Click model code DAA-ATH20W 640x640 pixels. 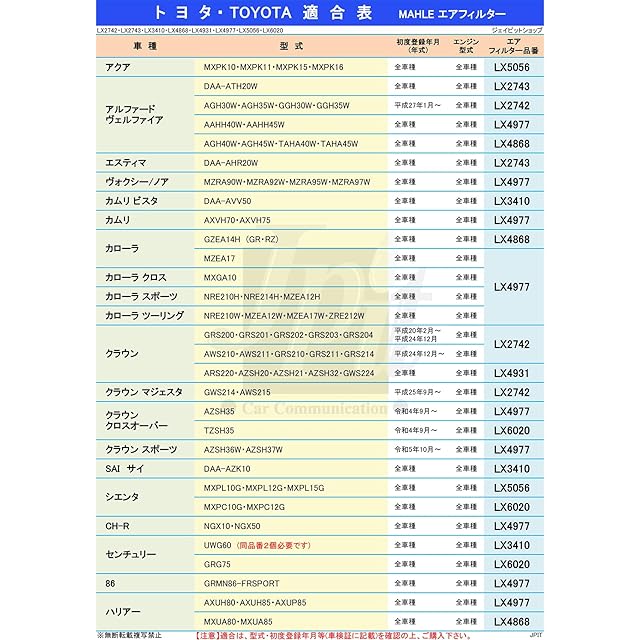(x=231, y=87)
